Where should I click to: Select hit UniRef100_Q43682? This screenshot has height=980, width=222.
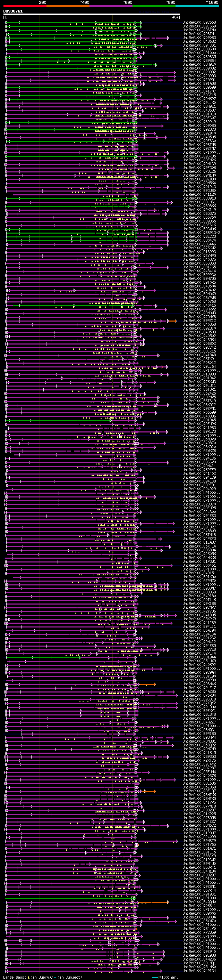click(x=199, y=41)
